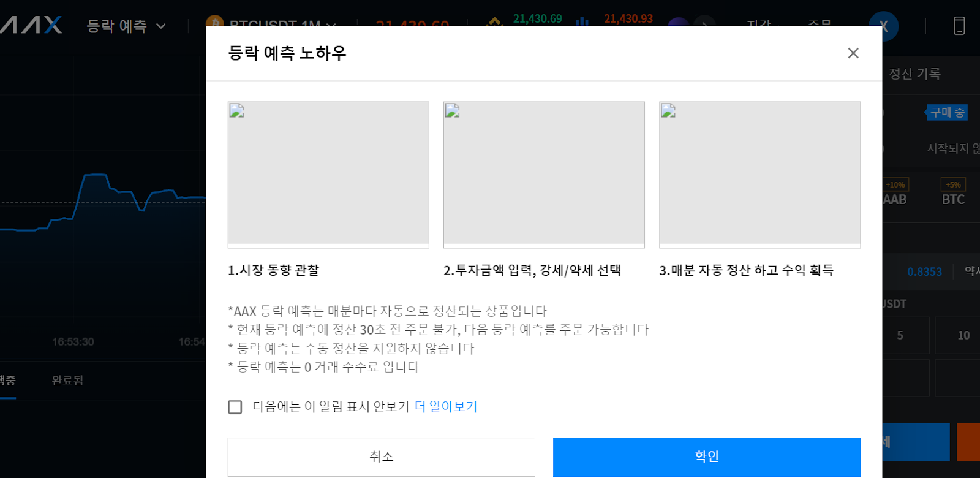This screenshot has width=980, height=478.
Task: Open step 1 시장 동향 관찰 image
Action: tap(328, 175)
